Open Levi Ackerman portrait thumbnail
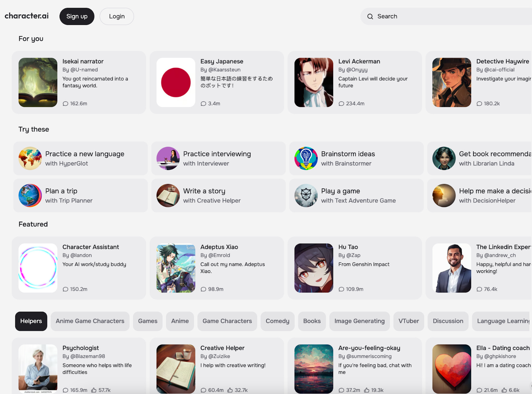The image size is (532, 394). point(314,83)
